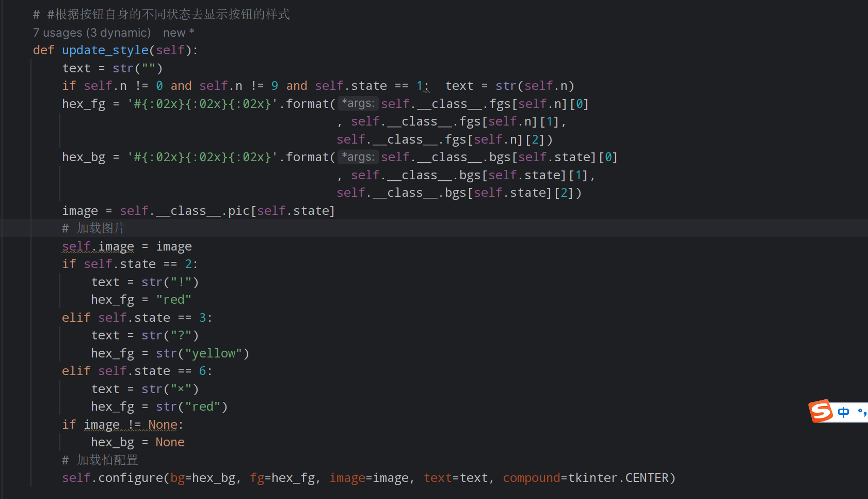Click the line hex_fg = str("red")
Image resolution: width=868 pixels, height=499 pixels.
pos(159,407)
